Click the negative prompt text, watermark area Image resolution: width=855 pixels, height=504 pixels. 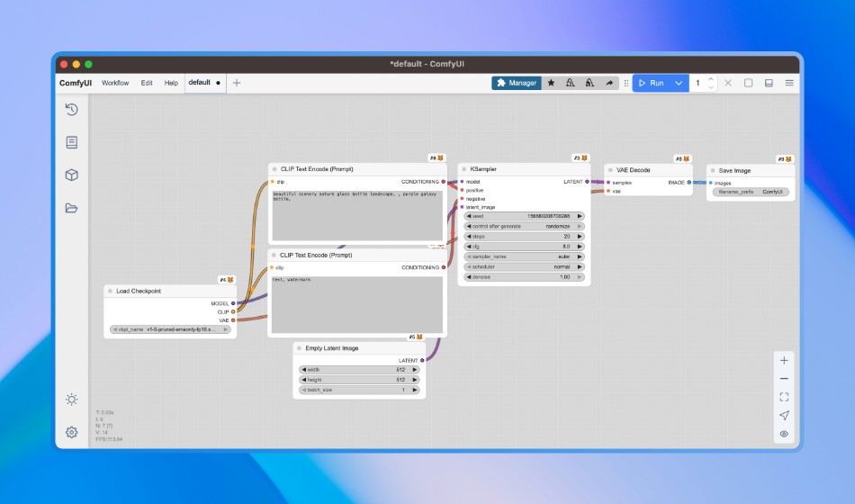(x=357, y=304)
